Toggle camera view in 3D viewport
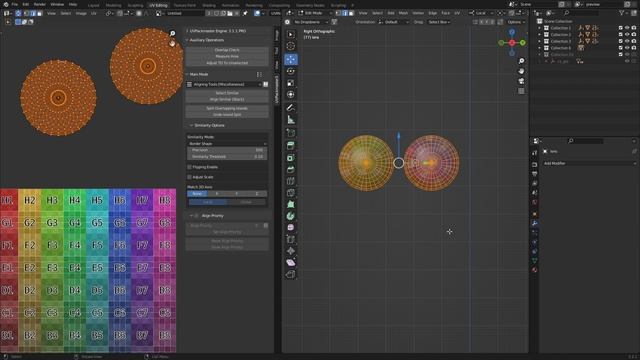 (521, 81)
